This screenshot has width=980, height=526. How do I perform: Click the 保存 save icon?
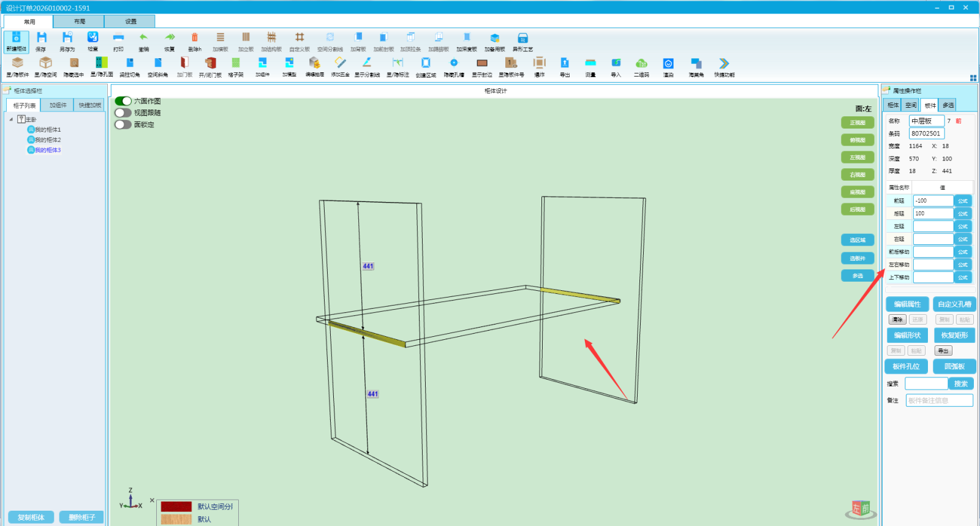[41, 41]
